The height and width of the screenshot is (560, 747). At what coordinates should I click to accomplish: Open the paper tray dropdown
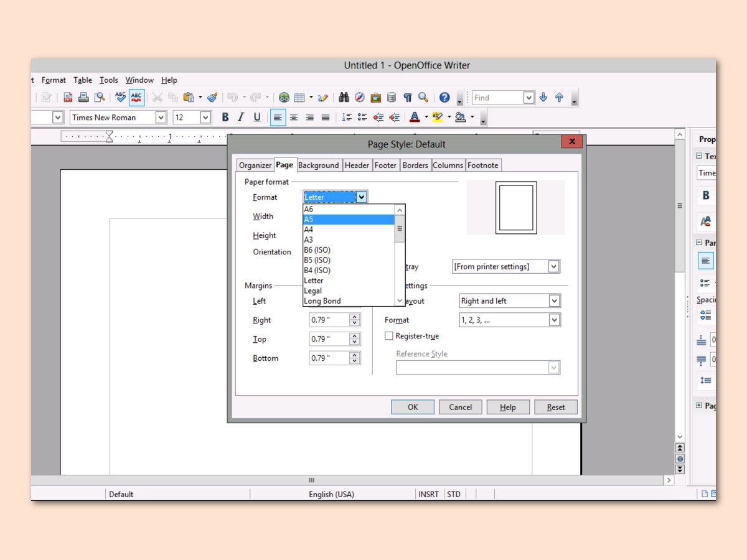506,266
